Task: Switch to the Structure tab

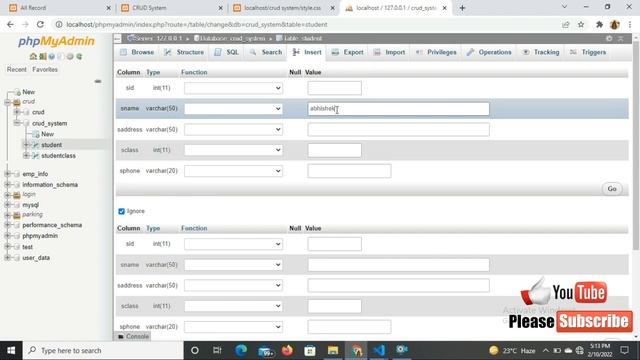Action: 184,52
